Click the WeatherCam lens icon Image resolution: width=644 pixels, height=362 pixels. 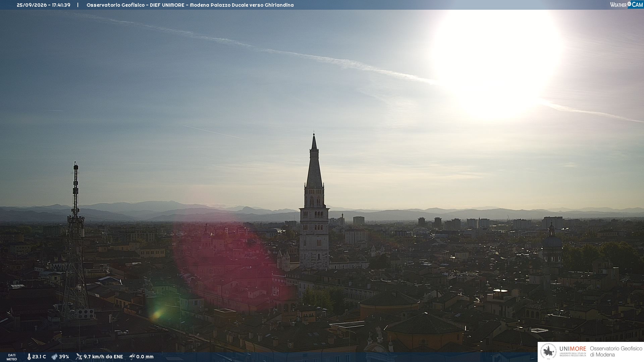(629, 4)
